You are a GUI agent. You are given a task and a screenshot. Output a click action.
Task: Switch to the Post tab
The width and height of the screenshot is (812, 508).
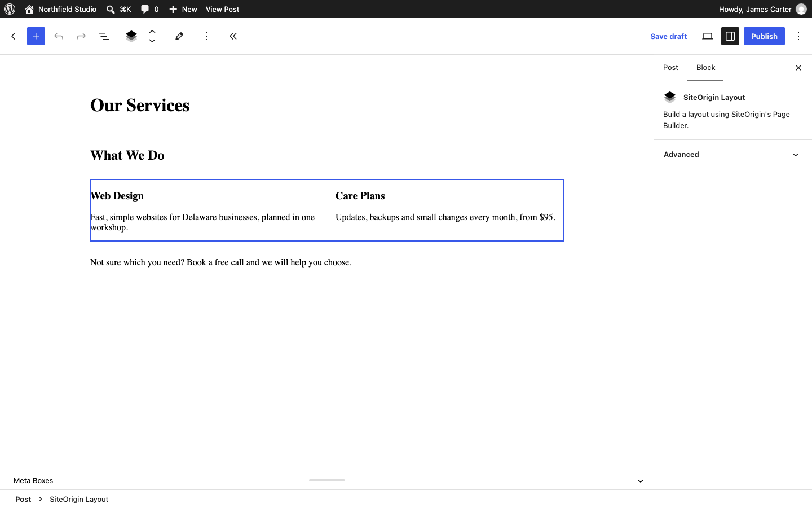tap(670, 68)
